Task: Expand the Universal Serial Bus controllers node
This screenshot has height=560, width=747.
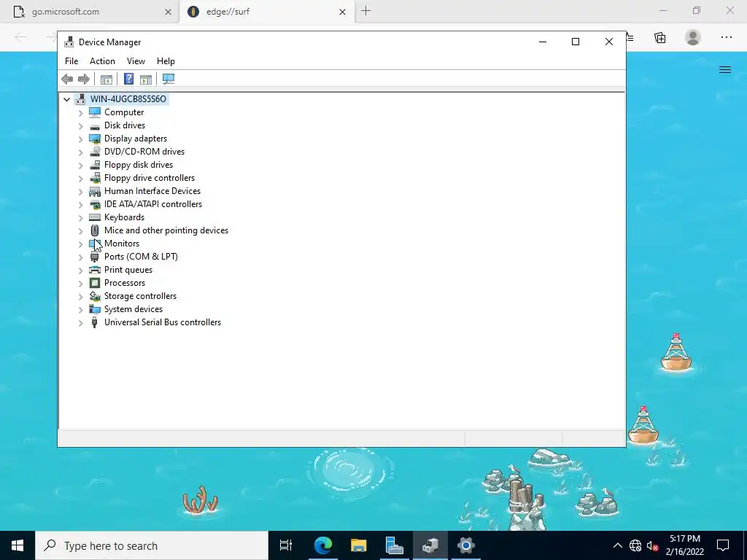Action: pos(80,323)
